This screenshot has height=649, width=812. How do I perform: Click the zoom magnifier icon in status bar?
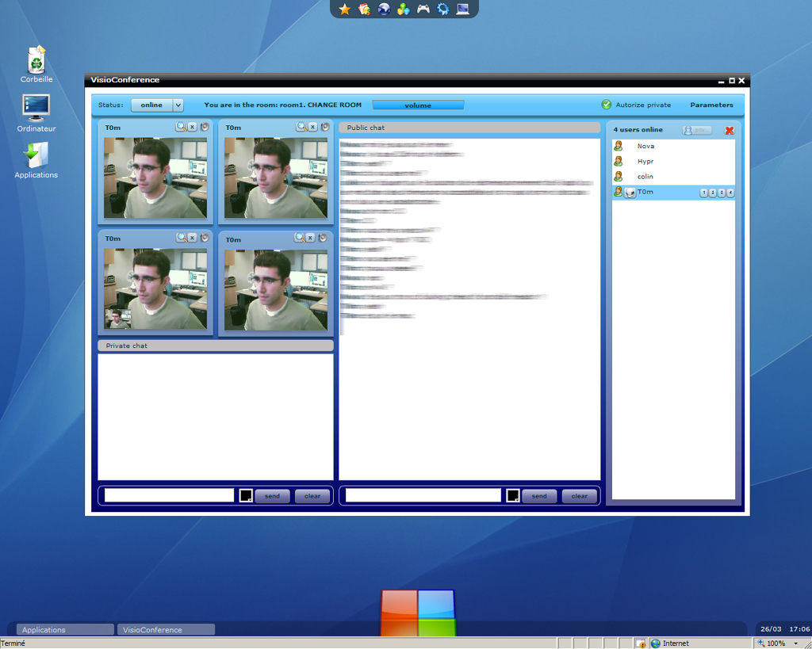761,643
